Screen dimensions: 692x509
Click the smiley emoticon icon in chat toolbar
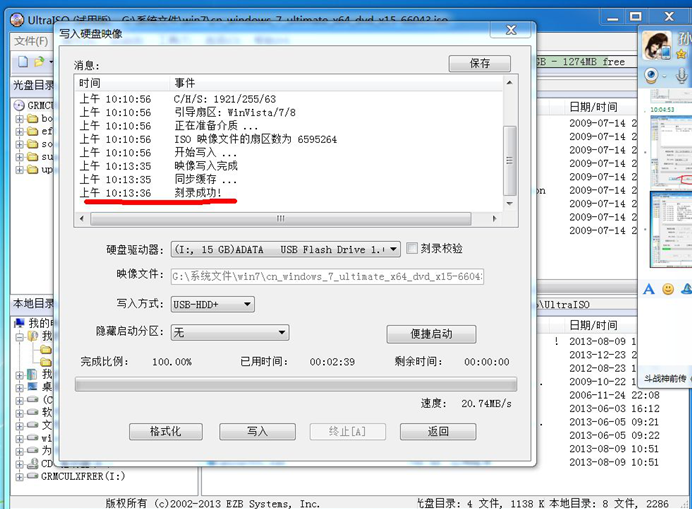pos(668,289)
